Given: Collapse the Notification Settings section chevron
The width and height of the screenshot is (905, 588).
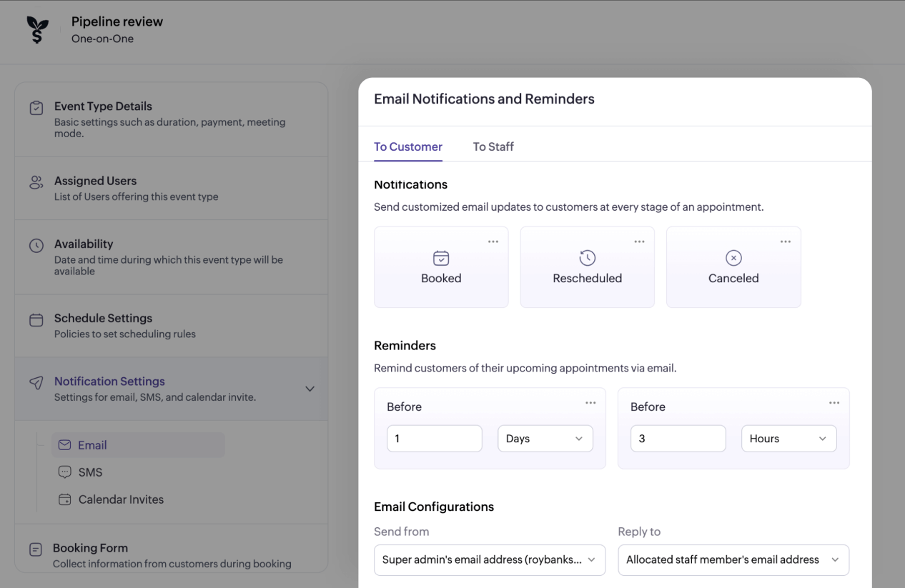Looking at the screenshot, I should [x=310, y=388].
